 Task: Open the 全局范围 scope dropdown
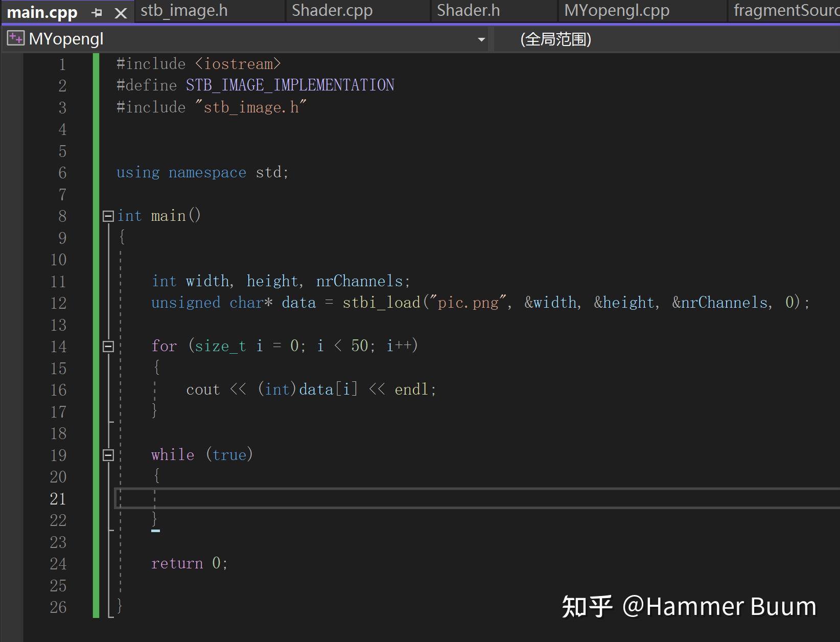pos(555,39)
